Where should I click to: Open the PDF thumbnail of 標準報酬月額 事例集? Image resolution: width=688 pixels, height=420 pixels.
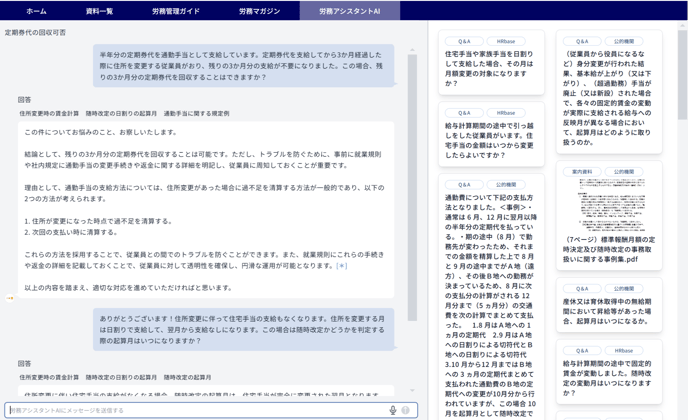[613, 205]
